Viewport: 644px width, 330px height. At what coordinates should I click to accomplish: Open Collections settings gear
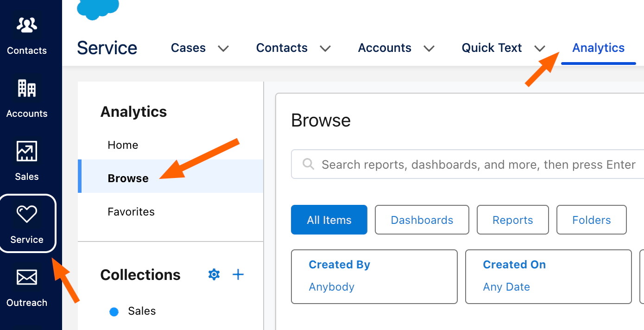(214, 274)
